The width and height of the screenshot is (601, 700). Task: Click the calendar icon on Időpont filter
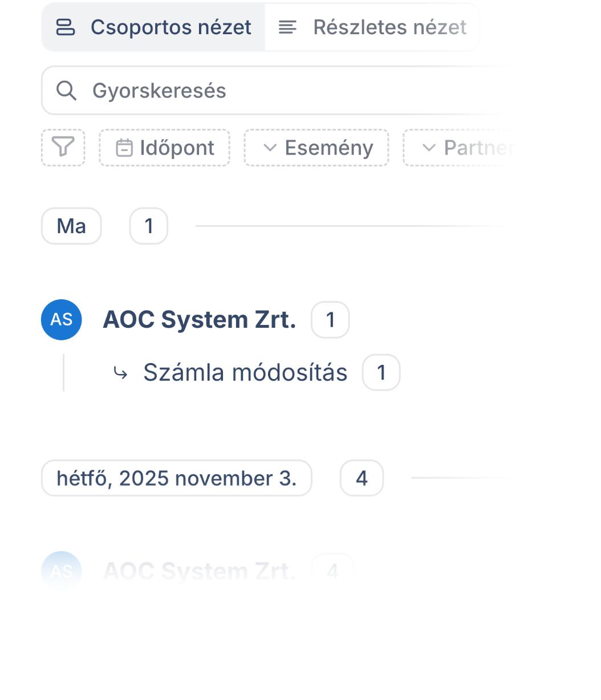[124, 148]
